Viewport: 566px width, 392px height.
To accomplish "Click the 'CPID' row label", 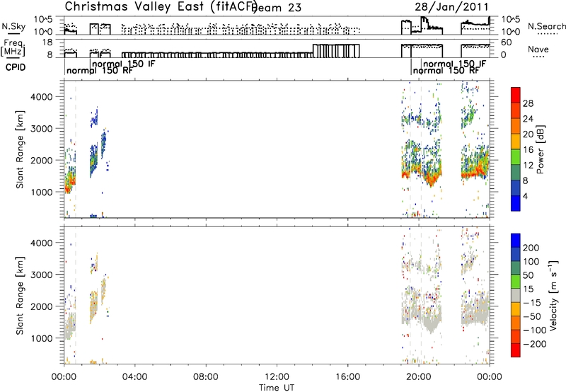I will (16, 67).
